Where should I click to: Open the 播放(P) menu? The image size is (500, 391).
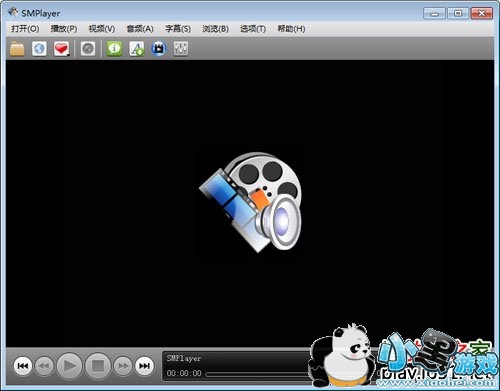(x=64, y=29)
